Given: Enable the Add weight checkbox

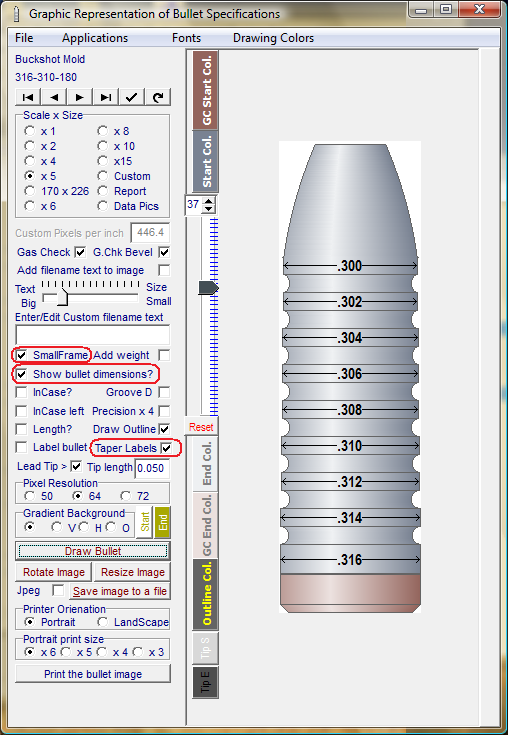Looking at the screenshot, I should [x=164, y=355].
